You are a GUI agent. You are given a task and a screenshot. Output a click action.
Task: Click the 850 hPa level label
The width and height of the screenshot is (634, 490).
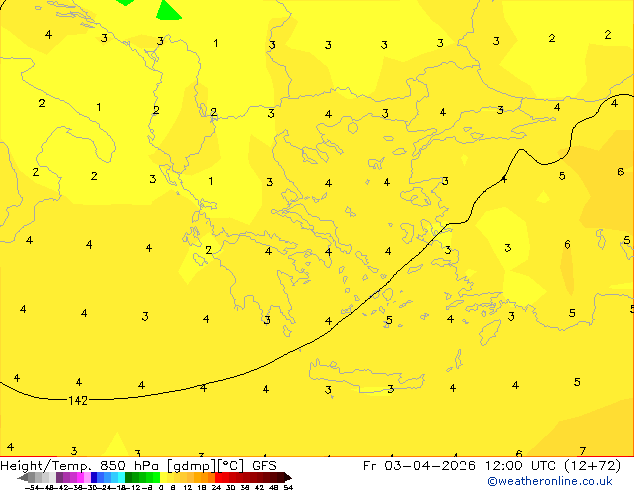(x=129, y=466)
